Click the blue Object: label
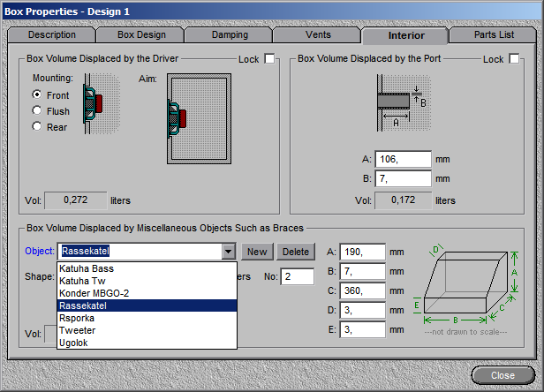Viewport: 544px width, 392px height. pyautogui.click(x=40, y=251)
